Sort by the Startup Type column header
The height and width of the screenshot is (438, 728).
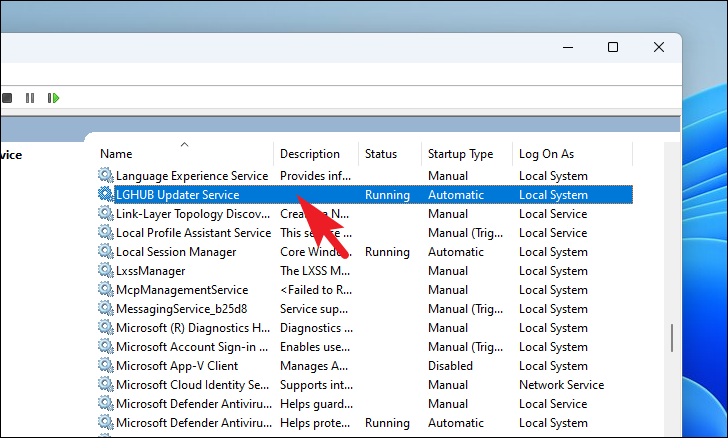coord(461,154)
